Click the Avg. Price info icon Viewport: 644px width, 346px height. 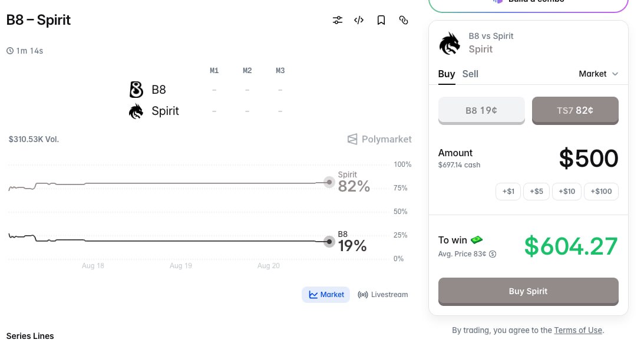point(493,254)
